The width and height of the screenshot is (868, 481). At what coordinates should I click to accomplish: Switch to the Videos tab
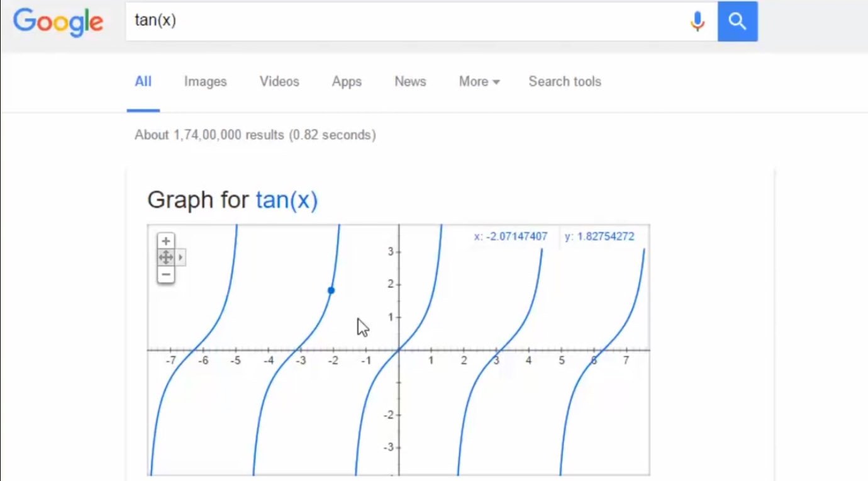pos(279,81)
